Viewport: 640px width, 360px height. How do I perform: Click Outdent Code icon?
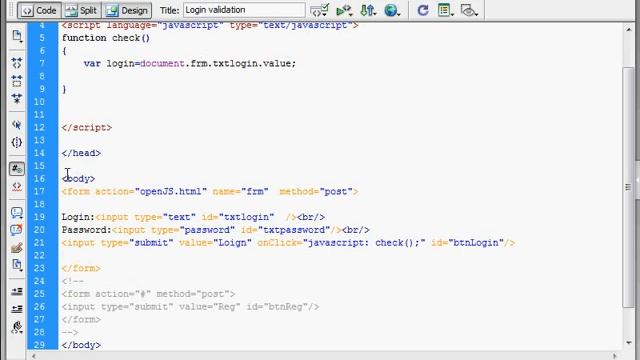(17, 309)
